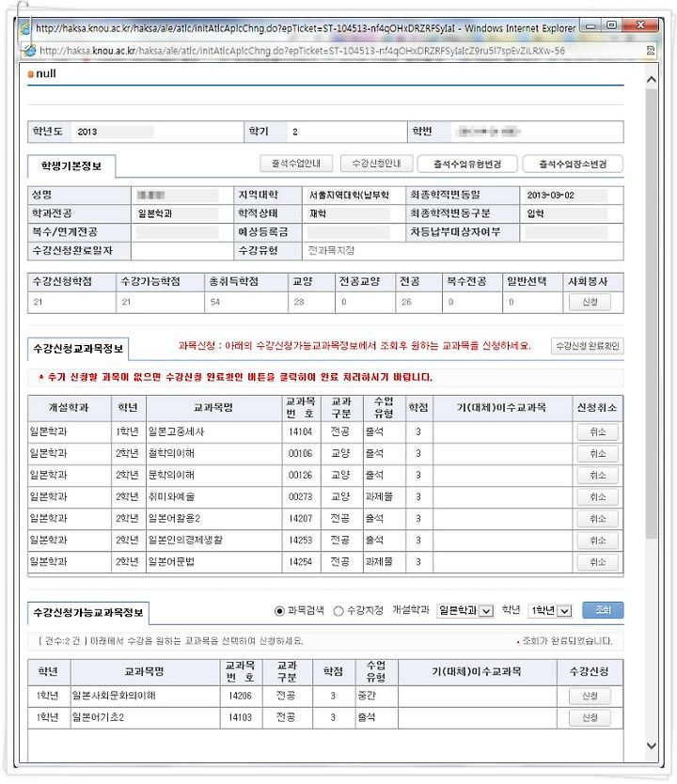677x784 pixels.
Task: Click the 학년도 field showing 2013
Action: point(113,132)
